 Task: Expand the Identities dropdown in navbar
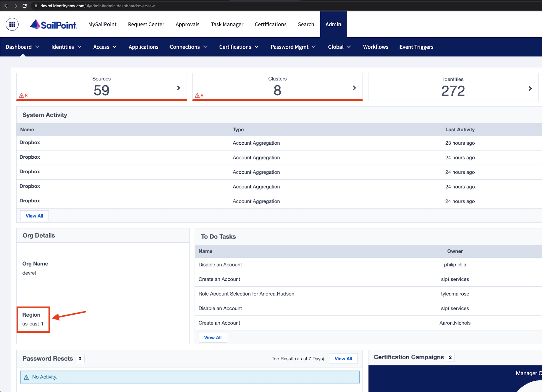pos(66,47)
